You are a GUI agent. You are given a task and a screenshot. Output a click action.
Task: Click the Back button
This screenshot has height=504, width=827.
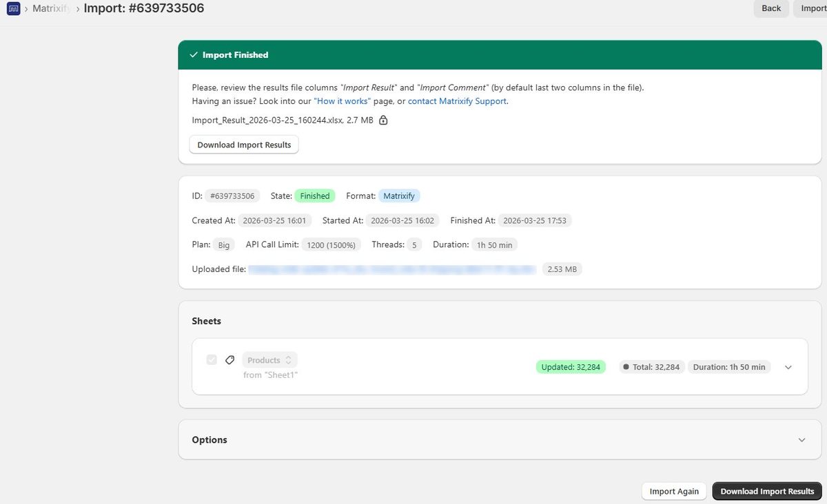771,8
